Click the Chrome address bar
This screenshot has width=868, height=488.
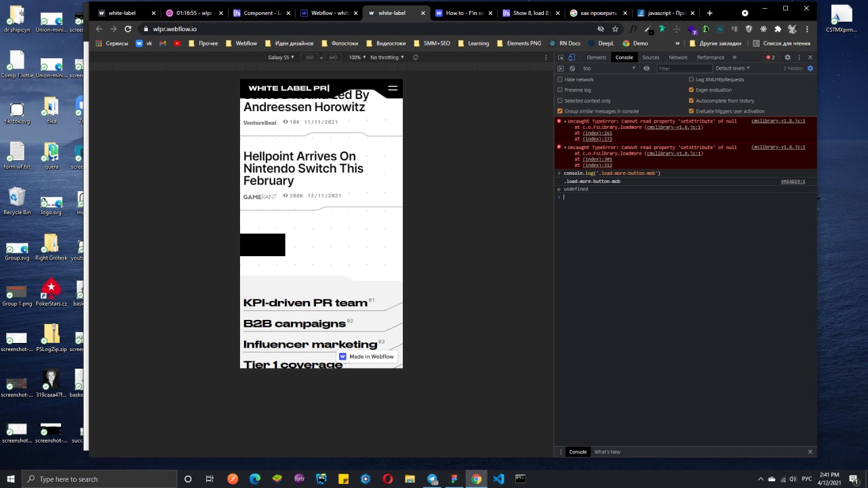(x=366, y=29)
